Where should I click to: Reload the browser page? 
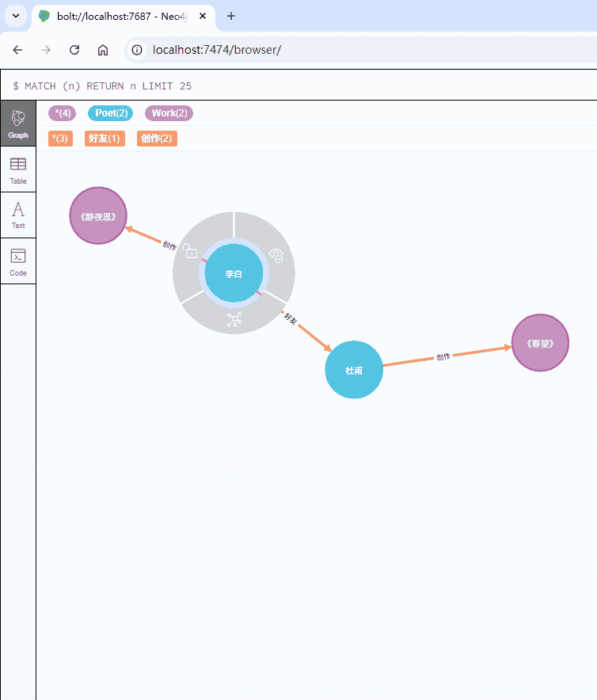click(74, 50)
